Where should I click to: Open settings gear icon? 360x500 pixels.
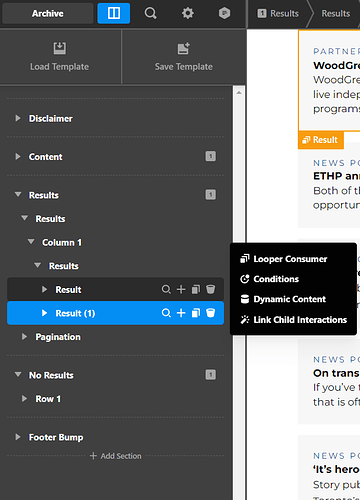click(188, 13)
